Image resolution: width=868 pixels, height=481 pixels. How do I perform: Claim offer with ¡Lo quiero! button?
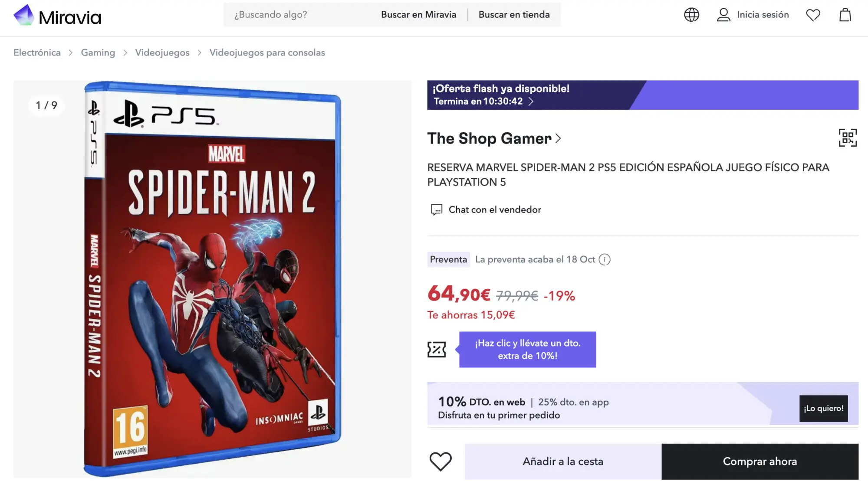823,409
